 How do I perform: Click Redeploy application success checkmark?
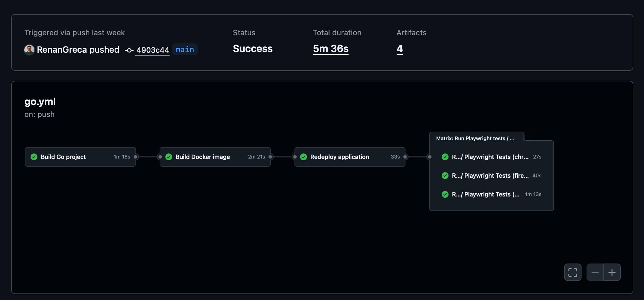click(304, 157)
